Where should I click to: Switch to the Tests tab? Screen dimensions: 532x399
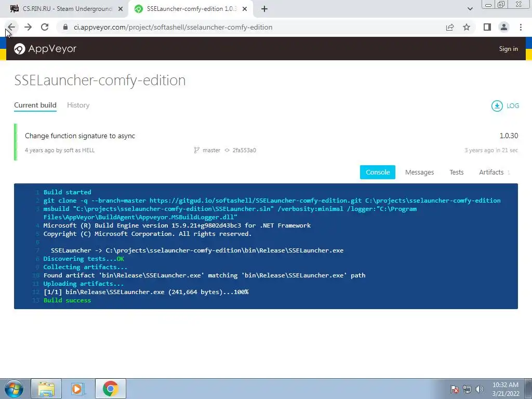[456, 172]
